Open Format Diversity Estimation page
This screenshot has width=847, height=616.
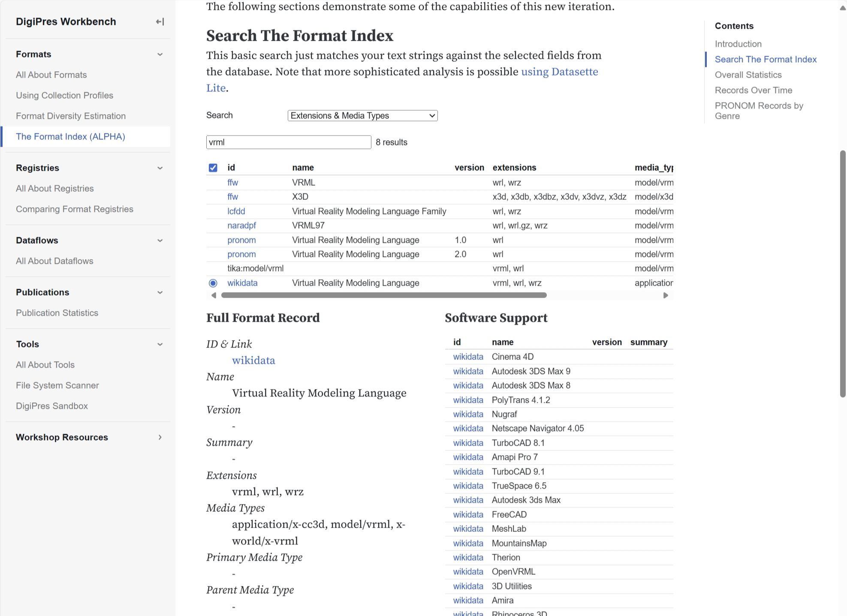pyautogui.click(x=71, y=116)
